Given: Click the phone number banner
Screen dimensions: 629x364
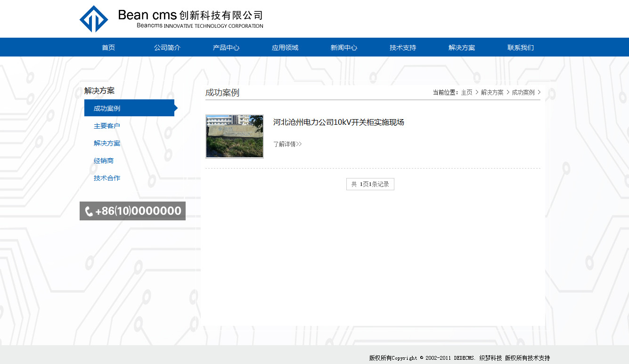Looking at the screenshot, I should point(132,211).
